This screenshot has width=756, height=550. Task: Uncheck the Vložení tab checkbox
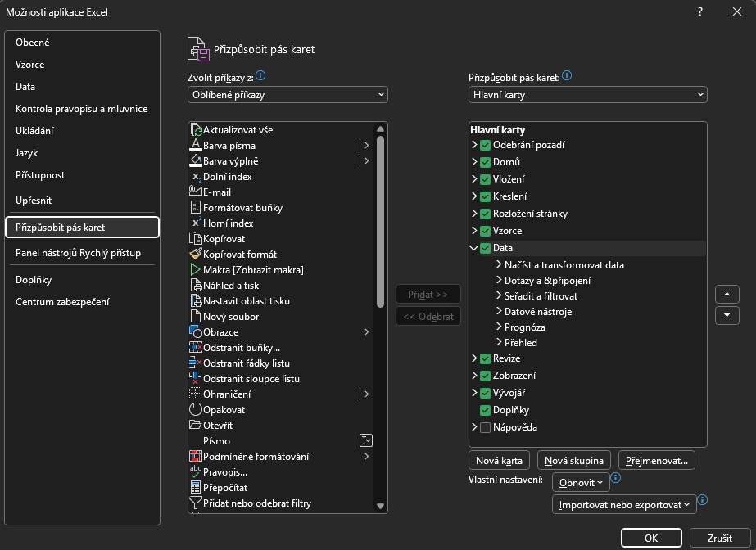coord(485,179)
